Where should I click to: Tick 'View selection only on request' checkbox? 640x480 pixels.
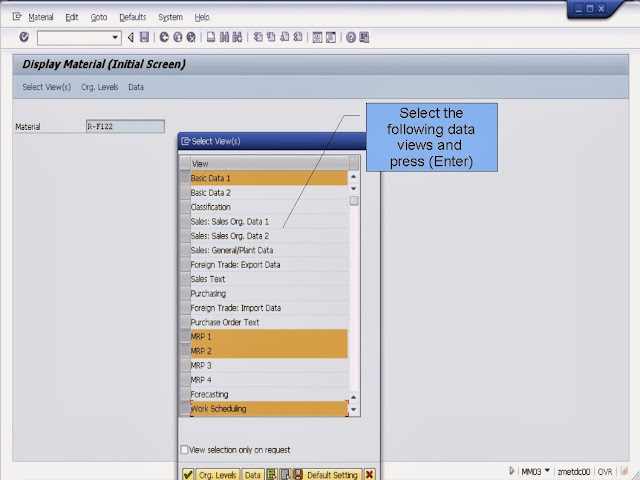coord(184,449)
